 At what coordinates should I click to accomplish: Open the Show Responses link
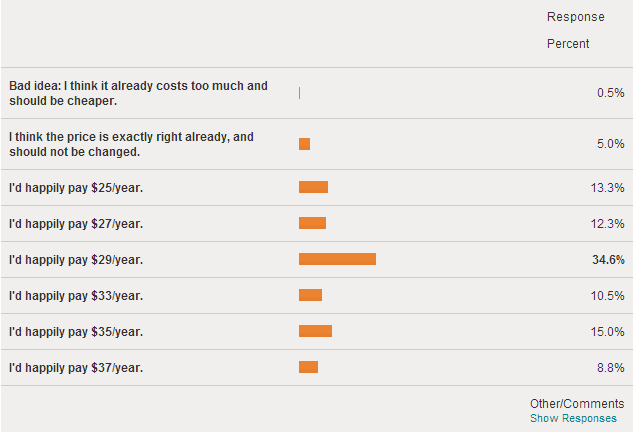point(573,418)
